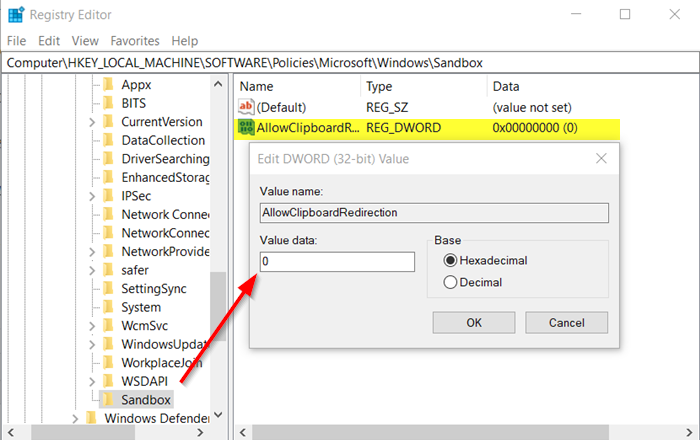This screenshot has height=440, width=700.
Task: Click the Network Connections folder icon
Action: coord(108,214)
